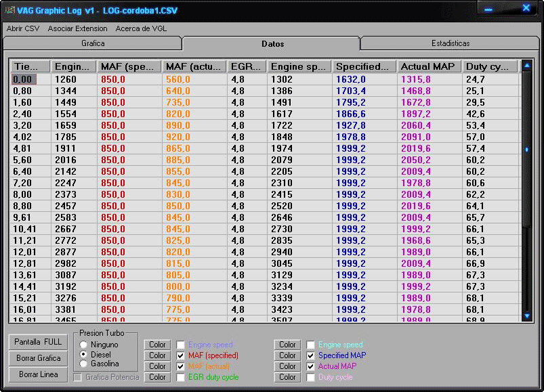Uncheck the Actual MAP checkbox

(x=311, y=366)
